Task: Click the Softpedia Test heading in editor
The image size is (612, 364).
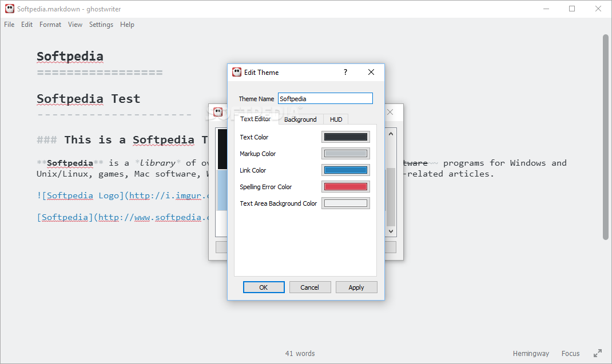Action: click(88, 99)
